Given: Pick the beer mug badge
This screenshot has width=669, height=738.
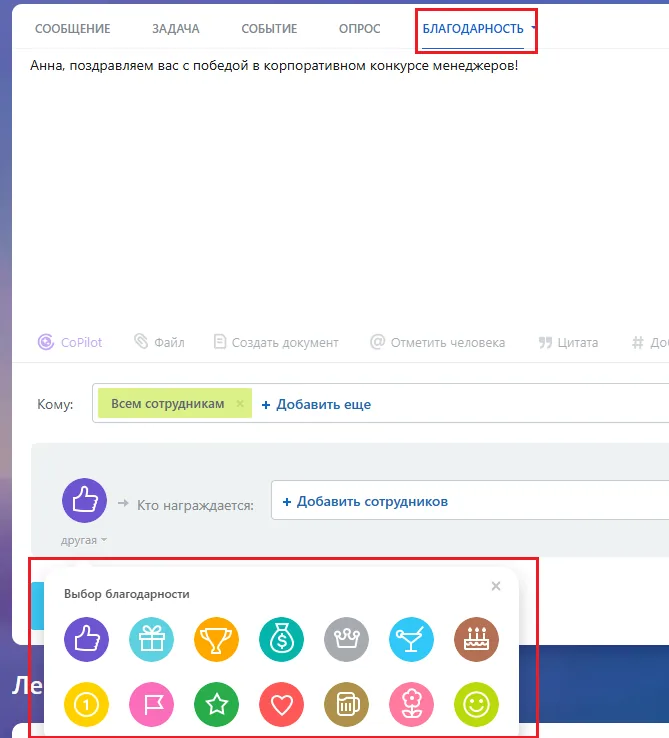Looking at the screenshot, I should (347, 705).
